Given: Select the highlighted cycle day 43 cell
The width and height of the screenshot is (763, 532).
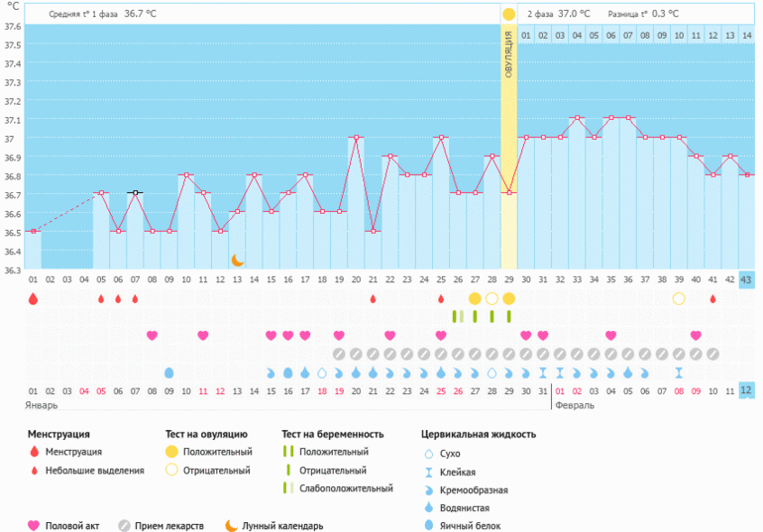Looking at the screenshot, I should 746,279.
